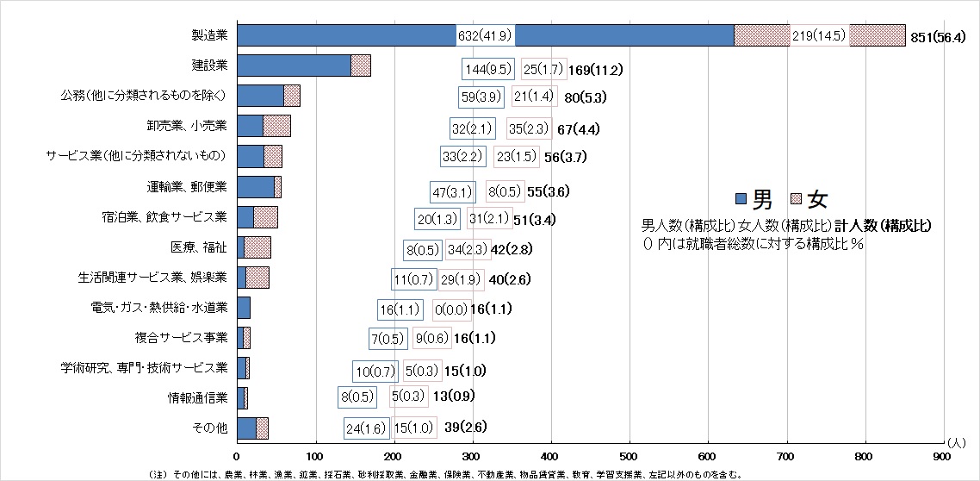
Task: Click the blue 運輸業、郵便業 bar segment
Action: point(255,186)
